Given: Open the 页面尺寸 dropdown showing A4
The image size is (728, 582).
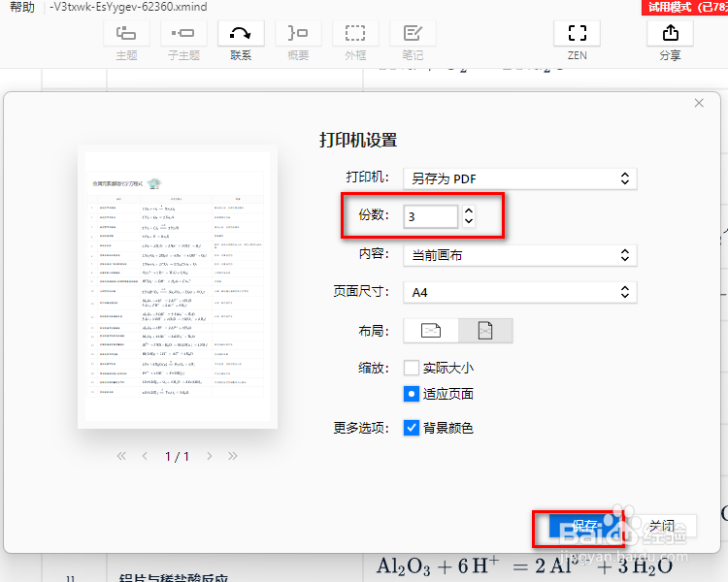Looking at the screenshot, I should [520, 292].
